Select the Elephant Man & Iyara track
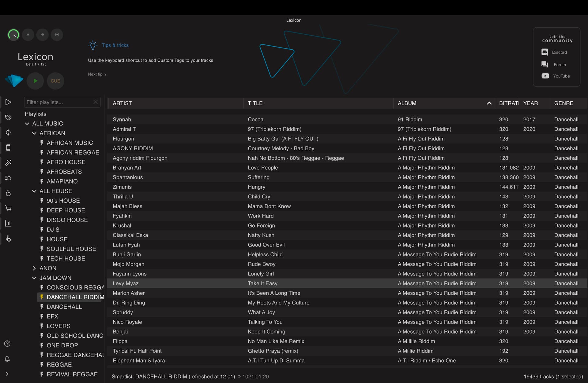The width and height of the screenshot is (588, 383). [347, 361]
